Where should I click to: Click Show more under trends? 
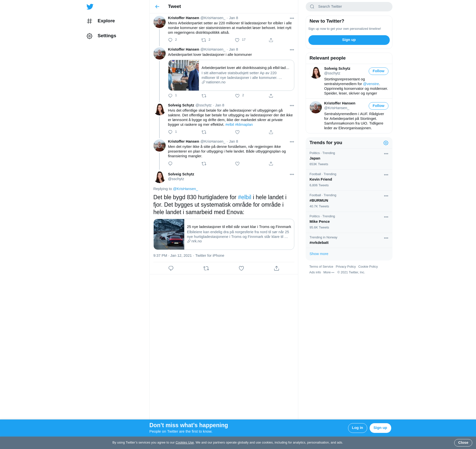click(x=319, y=254)
